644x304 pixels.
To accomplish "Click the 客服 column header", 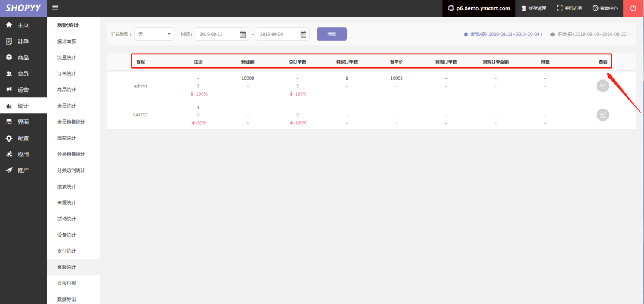I will click(141, 62).
